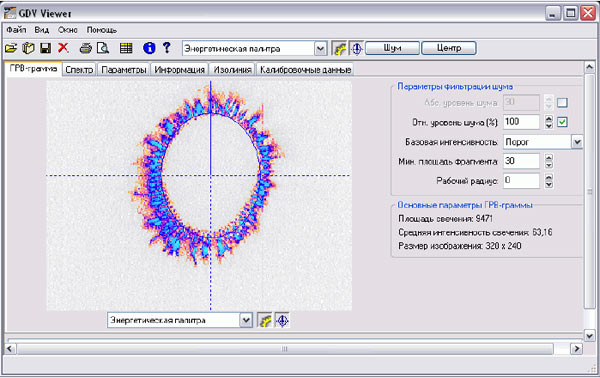Enable the absolute noise level checkbox
The image size is (600, 378).
tap(562, 103)
